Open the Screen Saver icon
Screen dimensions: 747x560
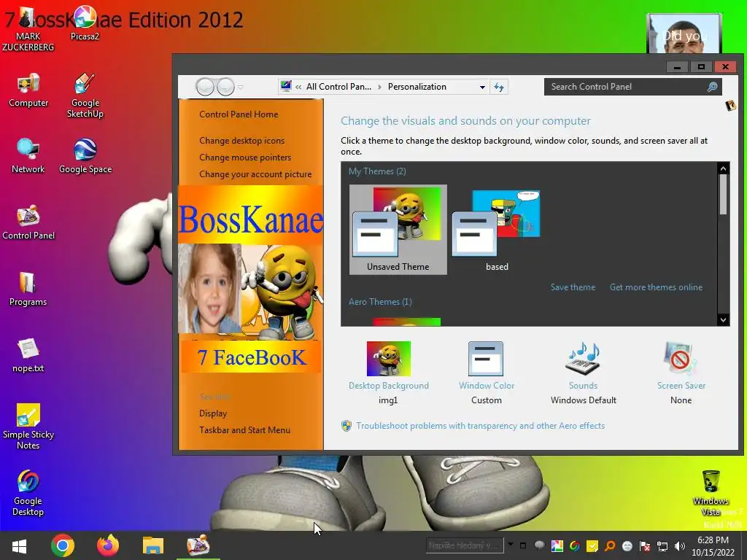tap(681, 359)
